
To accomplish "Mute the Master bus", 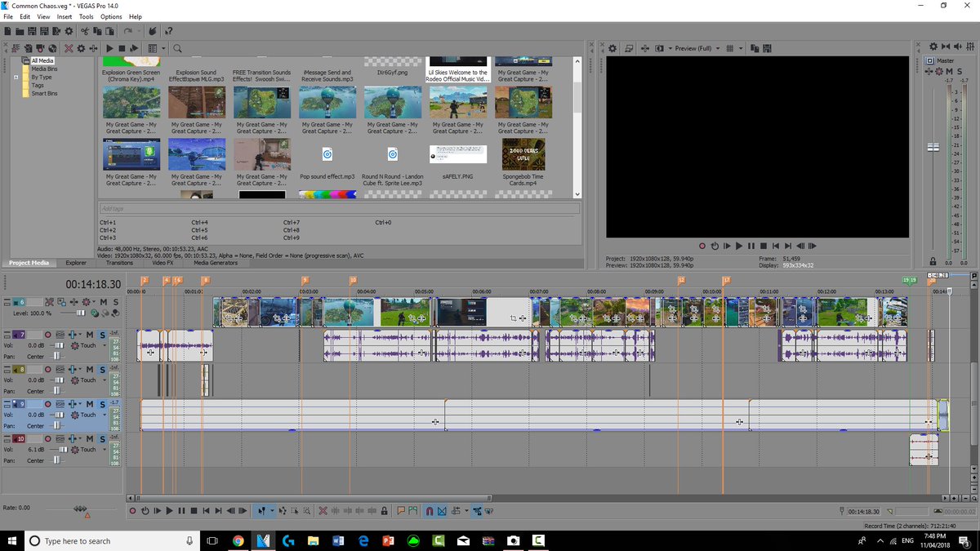I will tap(949, 72).
